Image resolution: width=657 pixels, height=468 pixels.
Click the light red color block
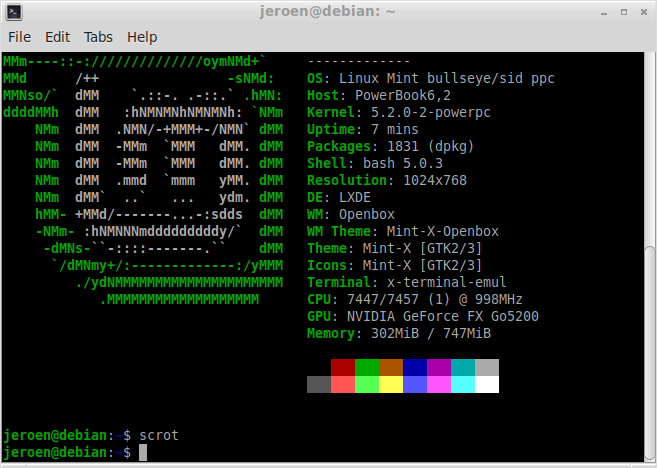[343, 384]
